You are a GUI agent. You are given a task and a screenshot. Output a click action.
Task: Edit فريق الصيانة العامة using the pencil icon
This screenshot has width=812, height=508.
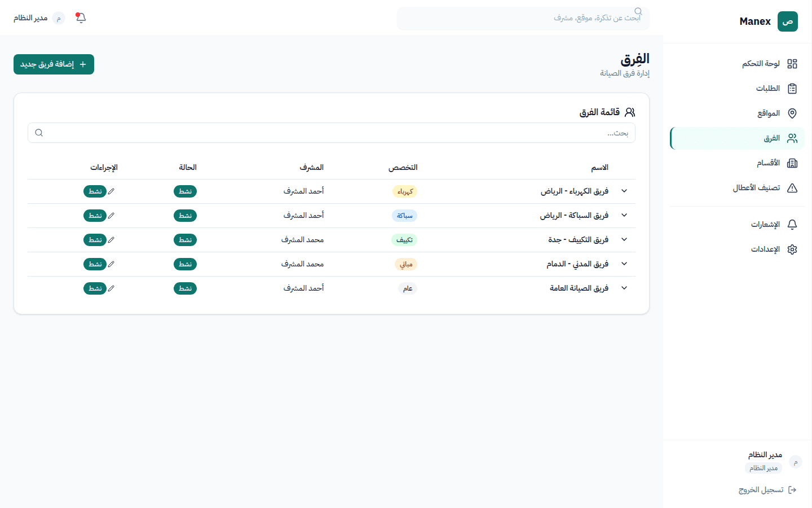click(111, 288)
